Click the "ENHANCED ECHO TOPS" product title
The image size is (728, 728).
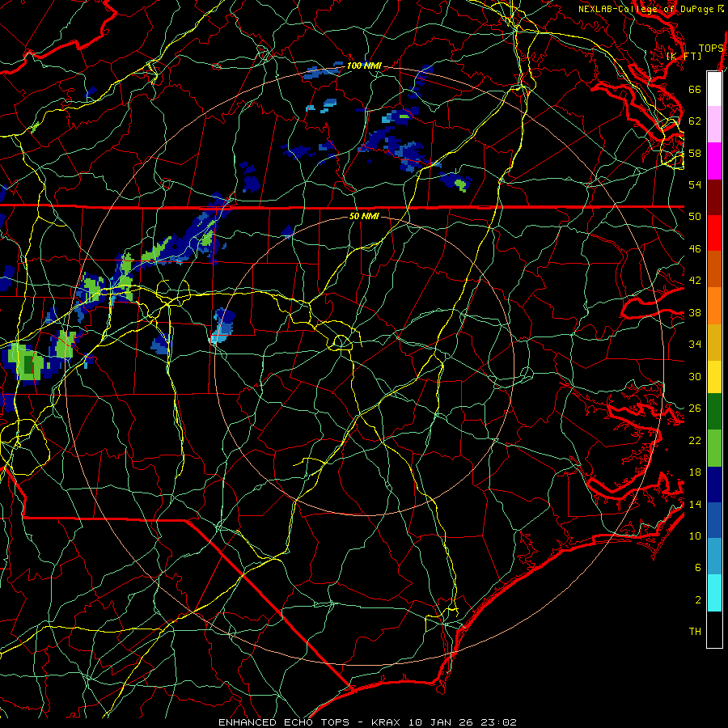click(x=283, y=722)
